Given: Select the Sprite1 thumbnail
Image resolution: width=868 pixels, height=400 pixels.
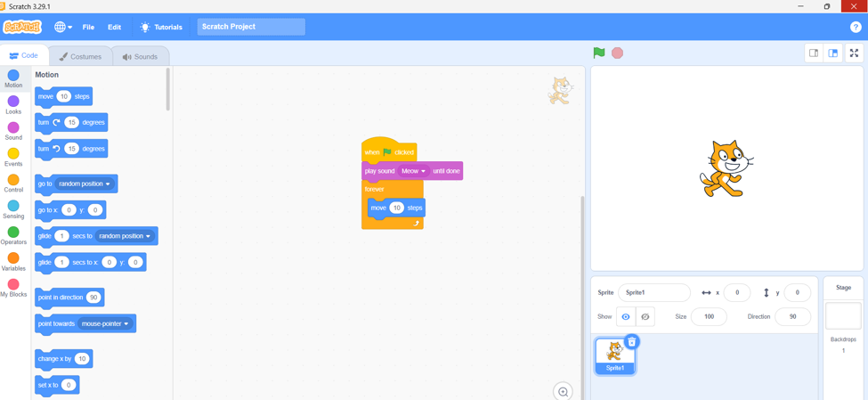Looking at the screenshot, I should point(615,355).
